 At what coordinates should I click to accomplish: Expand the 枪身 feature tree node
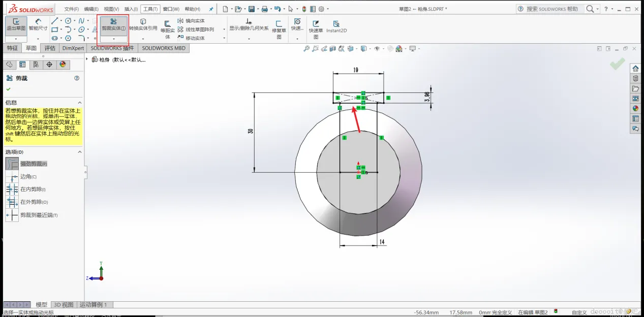[87, 59]
